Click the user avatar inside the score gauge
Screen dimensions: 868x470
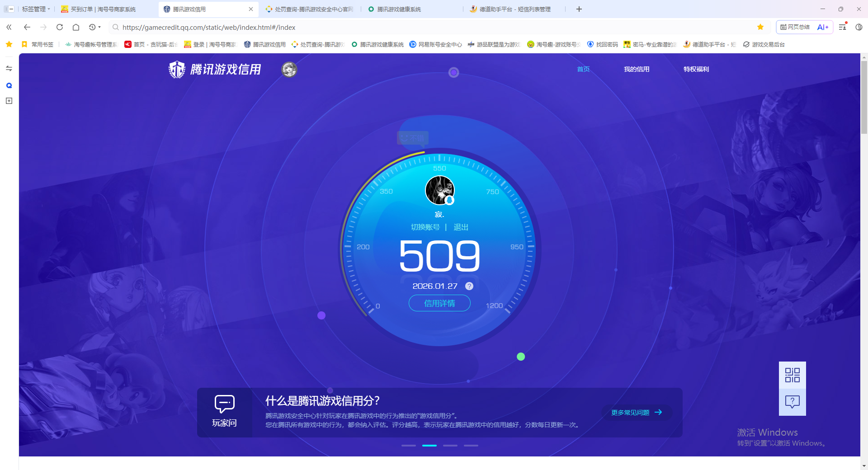(x=439, y=190)
